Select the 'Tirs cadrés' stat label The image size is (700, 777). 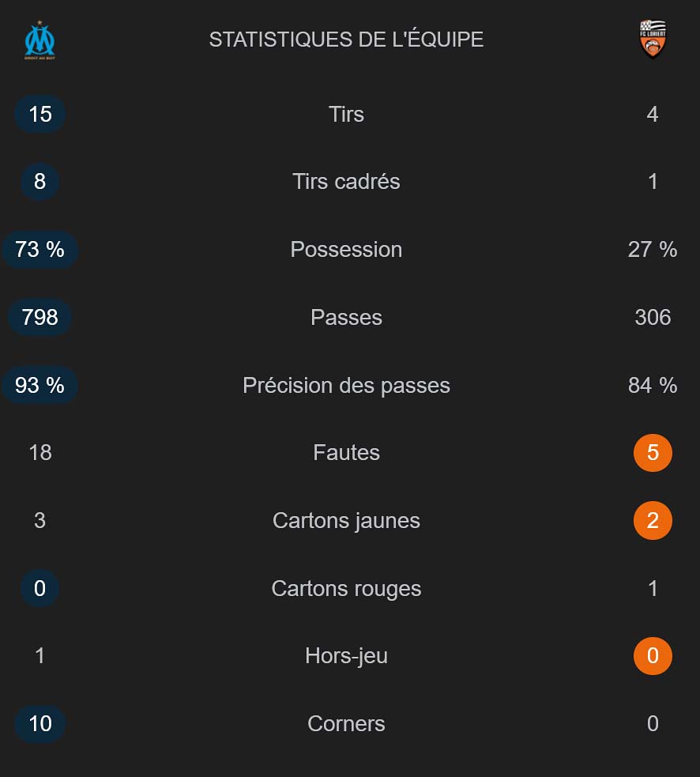coord(346,181)
